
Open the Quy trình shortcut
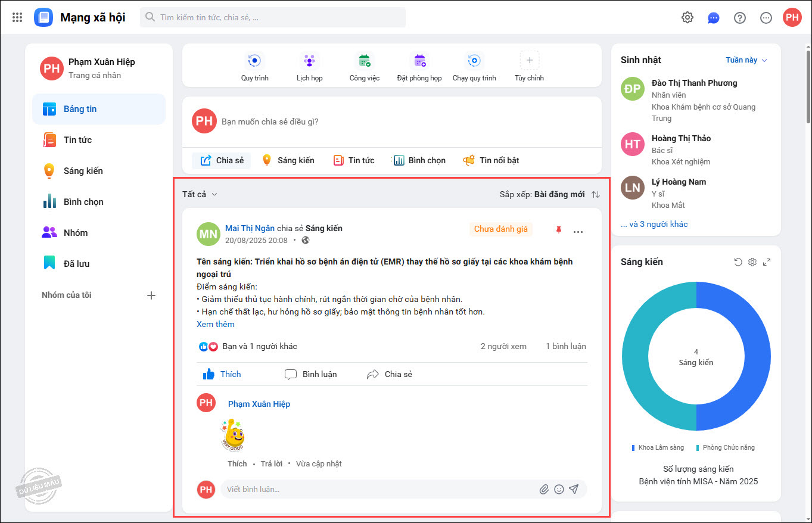[x=255, y=67]
